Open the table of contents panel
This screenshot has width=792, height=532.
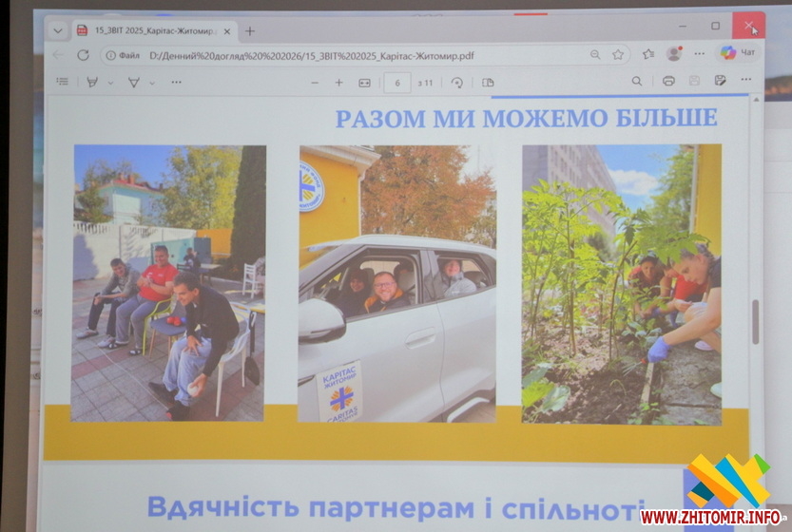[x=62, y=83]
